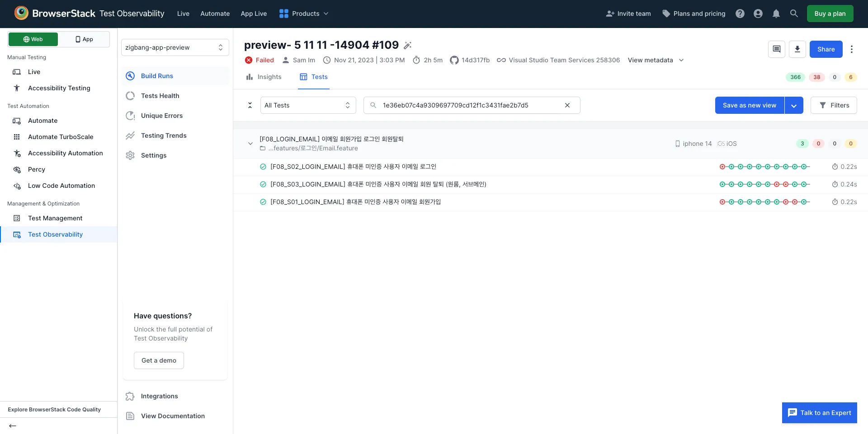The image size is (868, 434).
Task: Open the Save as new view dropdown arrow
Action: coord(794,105)
